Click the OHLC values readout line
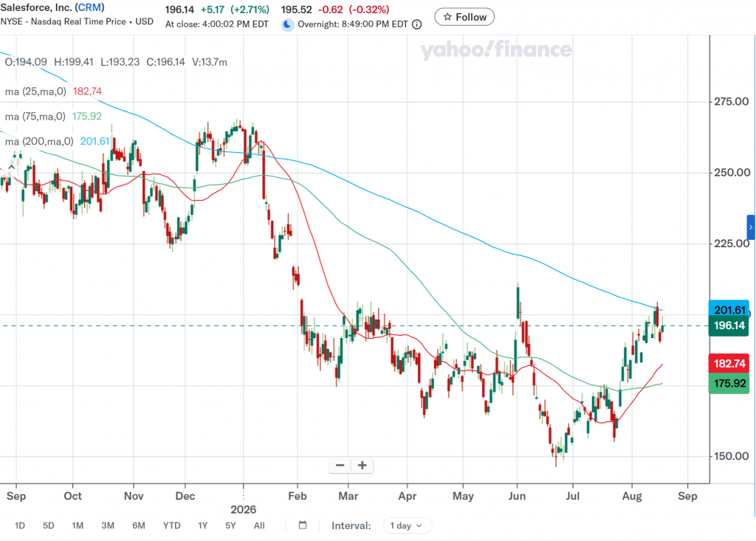Image resolution: width=756 pixels, height=541 pixels. click(x=116, y=62)
